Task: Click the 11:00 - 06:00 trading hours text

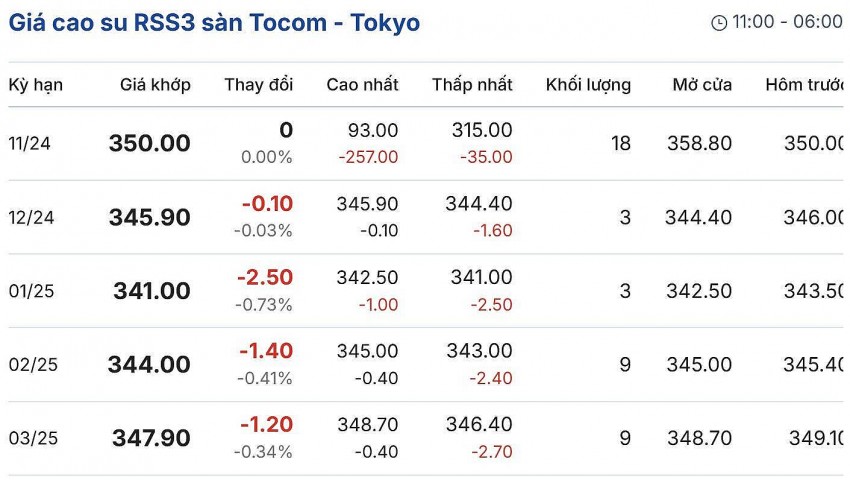Action: [x=787, y=23]
